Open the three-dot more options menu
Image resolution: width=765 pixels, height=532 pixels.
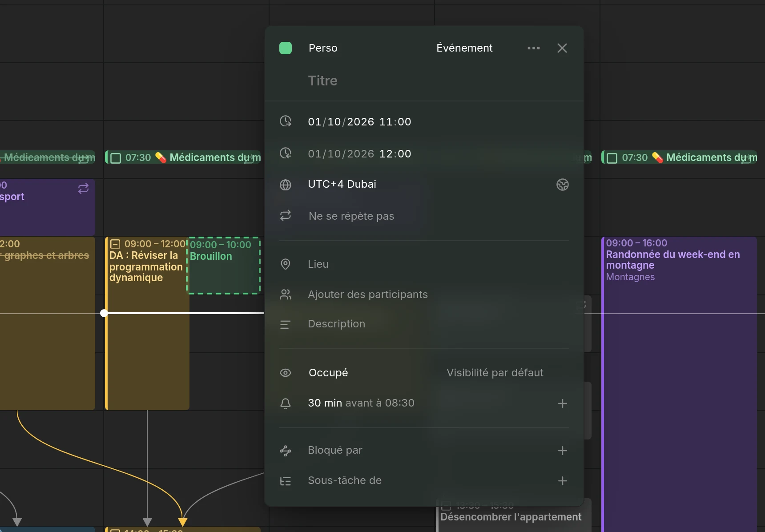click(x=533, y=48)
